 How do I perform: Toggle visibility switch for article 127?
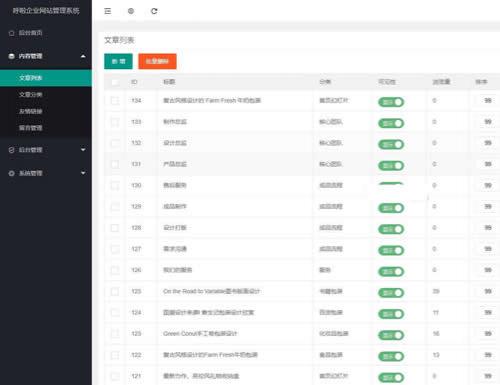(391, 250)
